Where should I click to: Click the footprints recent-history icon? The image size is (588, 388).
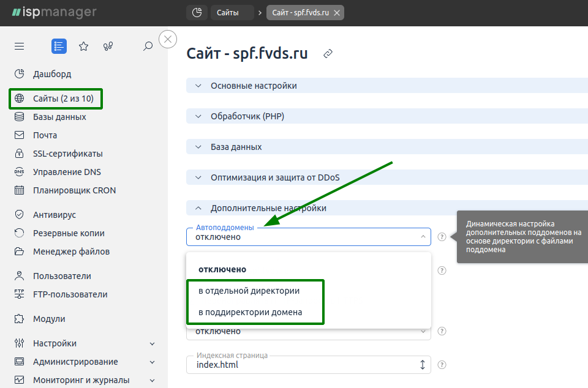pyautogui.click(x=108, y=47)
